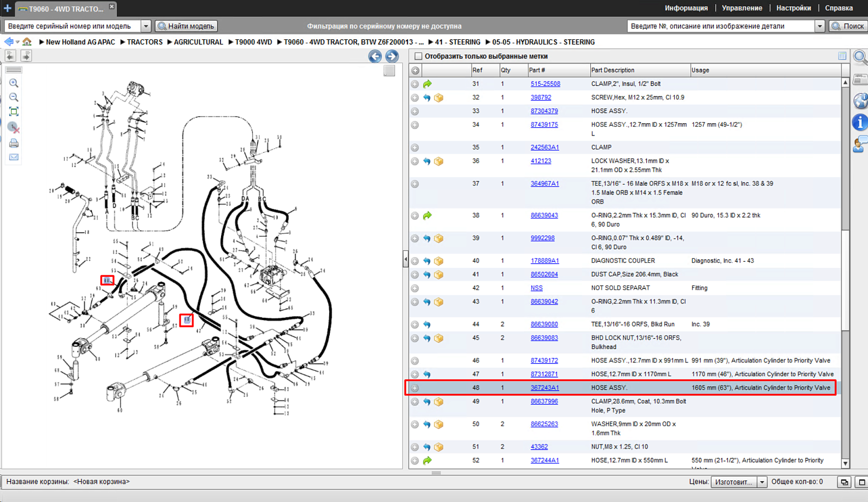Click the blue back arrow in the breadcrumb

pos(9,42)
